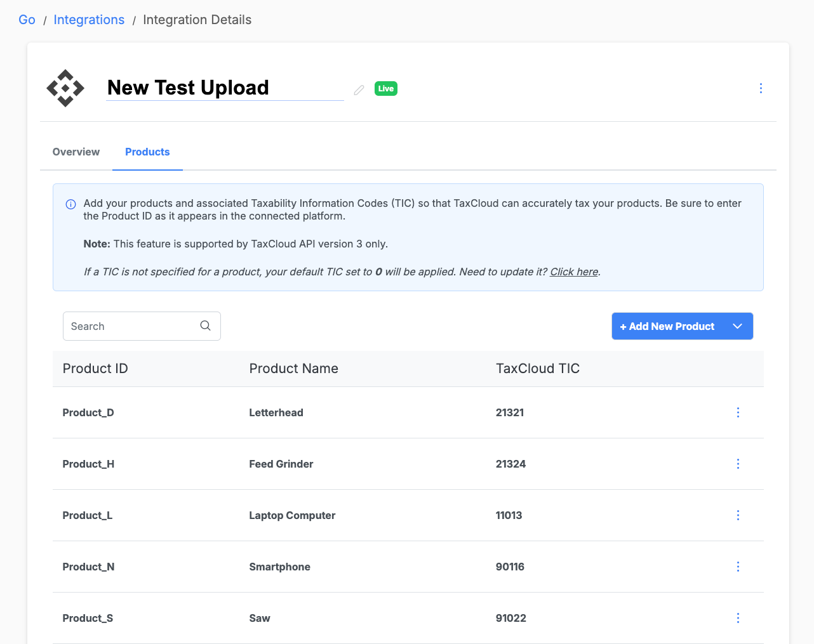Screen dimensions: 814x644
Task: Focus the product Search field
Action: point(142,326)
